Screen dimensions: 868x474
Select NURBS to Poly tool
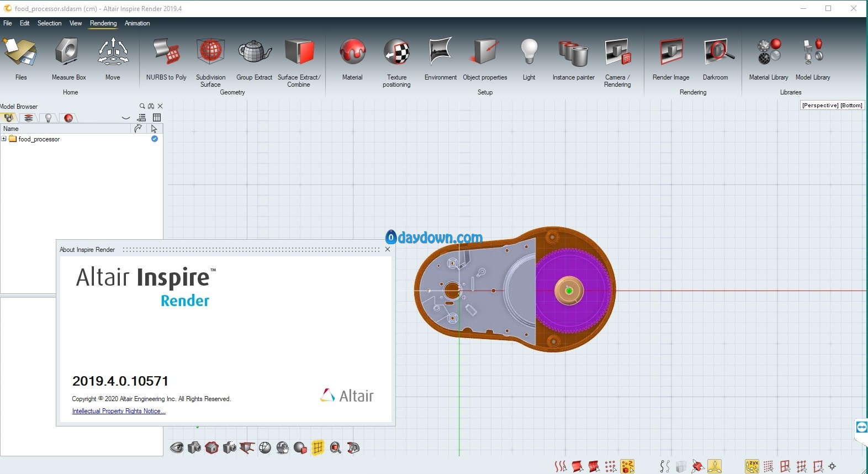(x=166, y=59)
